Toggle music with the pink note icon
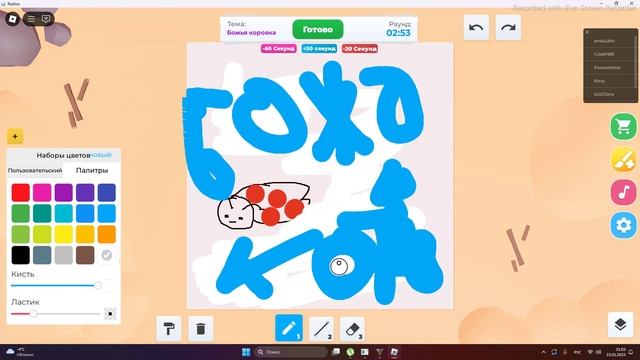Screen dimensions: 640x360 tap(623, 192)
